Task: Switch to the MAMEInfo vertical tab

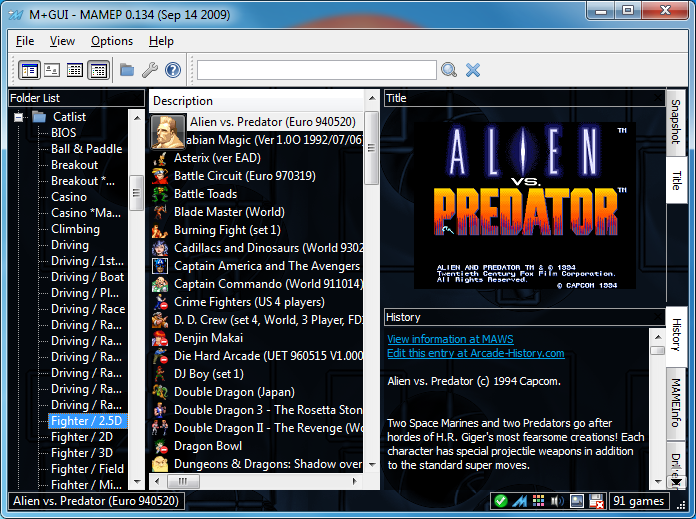Action: (676, 403)
